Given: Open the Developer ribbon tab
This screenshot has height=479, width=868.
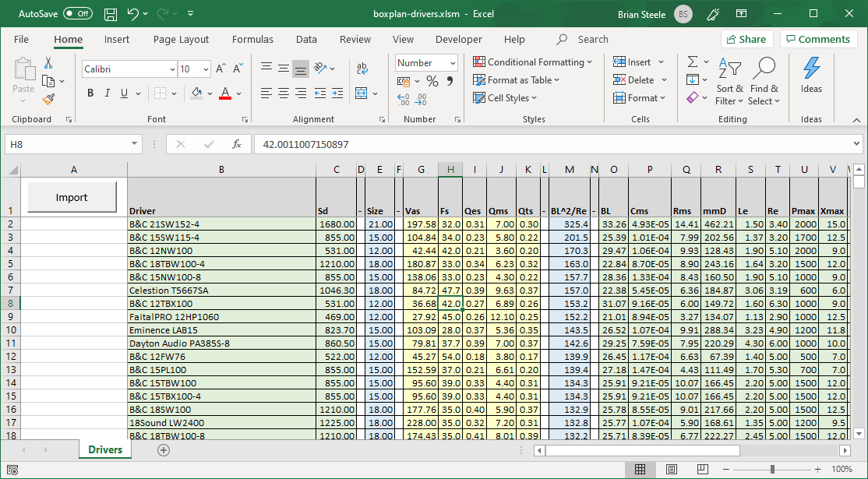Looking at the screenshot, I should 458,39.
